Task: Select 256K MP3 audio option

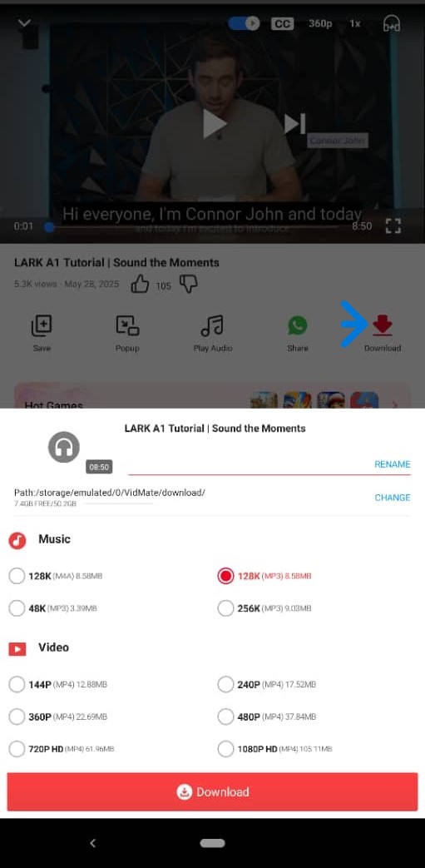Action: tap(264, 608)
